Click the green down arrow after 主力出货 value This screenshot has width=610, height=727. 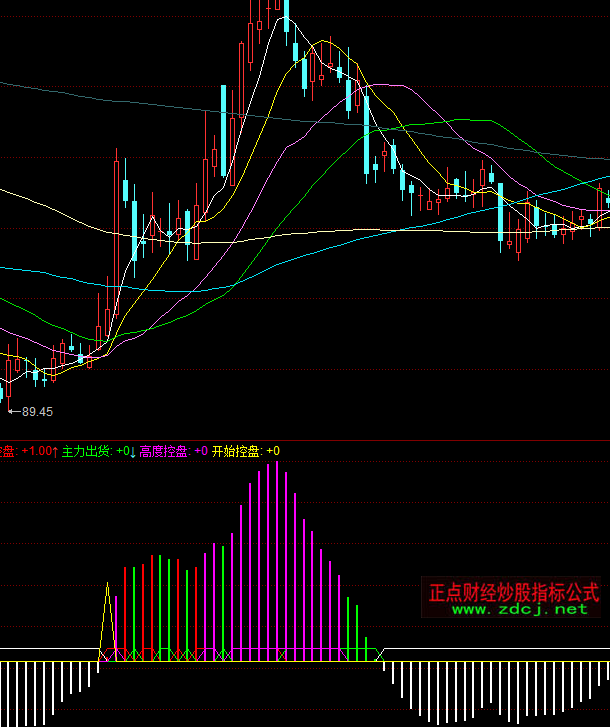coord(132,452)
